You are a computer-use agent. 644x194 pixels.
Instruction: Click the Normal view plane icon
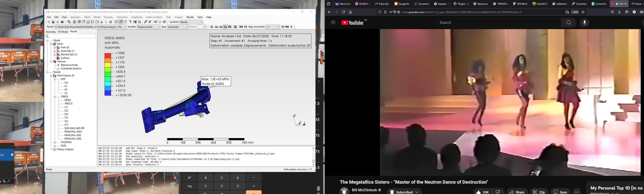tap(102, 22)
